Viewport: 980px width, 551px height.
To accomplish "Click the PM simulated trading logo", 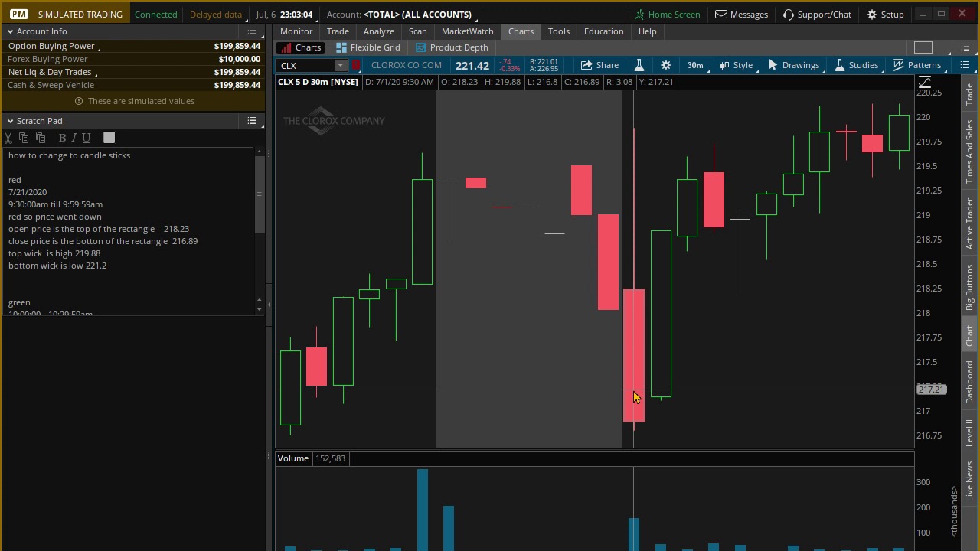I will [x=19, y=15].
